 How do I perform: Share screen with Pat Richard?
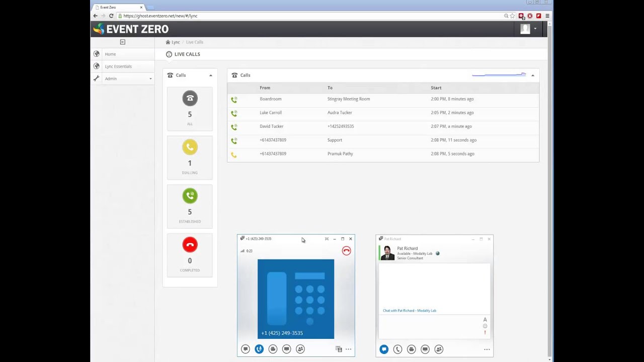(425, 349)
